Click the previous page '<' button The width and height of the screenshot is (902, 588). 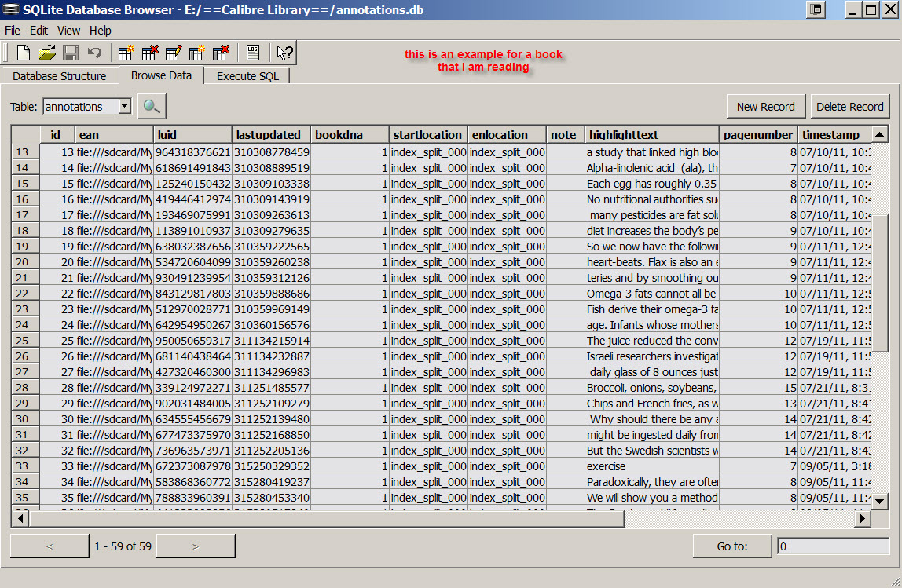pos(49,546)
